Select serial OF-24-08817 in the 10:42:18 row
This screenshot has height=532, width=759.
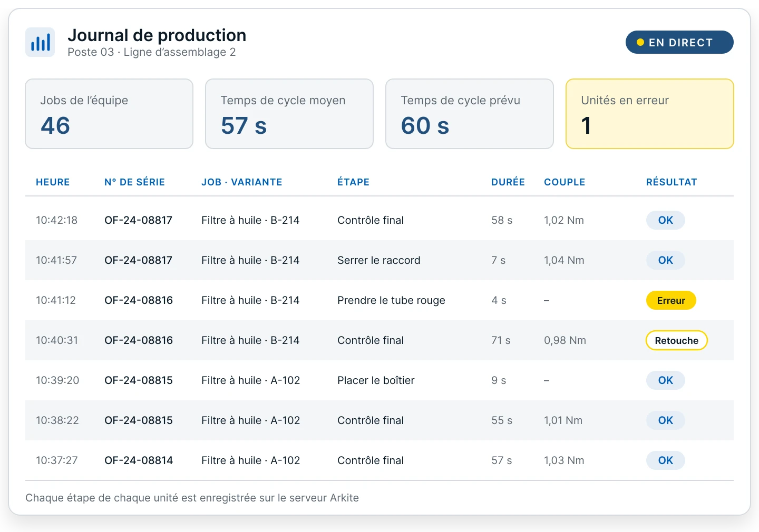[x=139, y=220]
